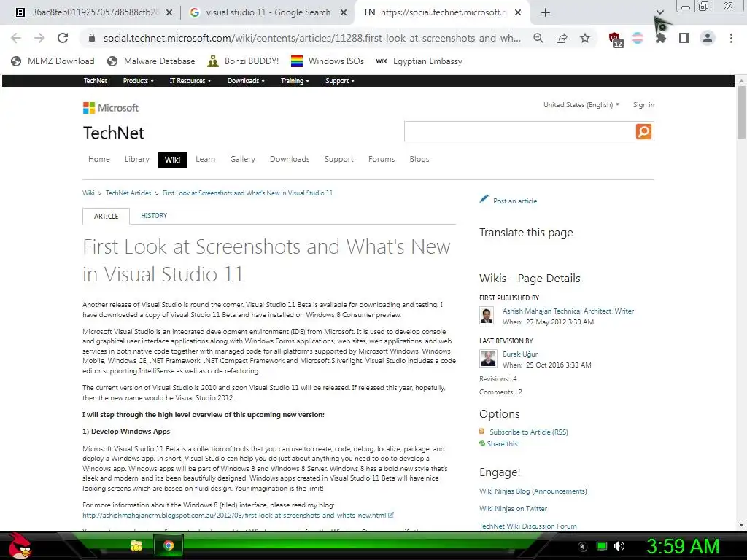Click the orange TechNet search button
The image size is (747, 560).
(643, 131)
